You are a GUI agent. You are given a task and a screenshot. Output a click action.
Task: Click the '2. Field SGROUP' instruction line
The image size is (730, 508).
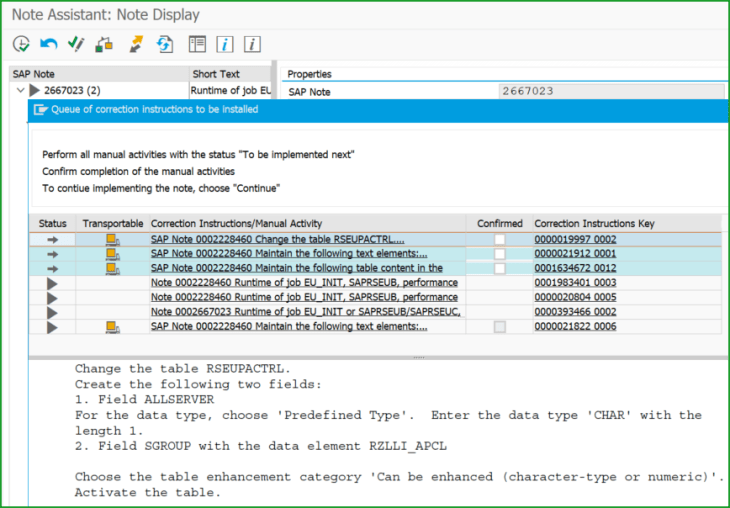261,446
